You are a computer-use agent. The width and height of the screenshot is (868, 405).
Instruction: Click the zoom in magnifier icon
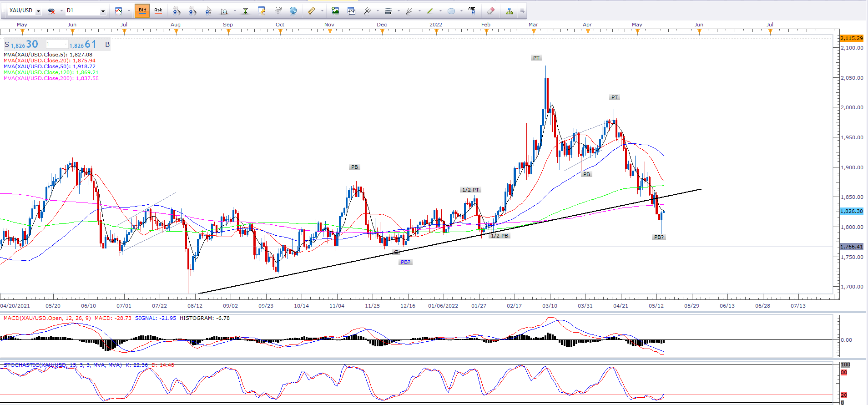click(x=177, y=10)
